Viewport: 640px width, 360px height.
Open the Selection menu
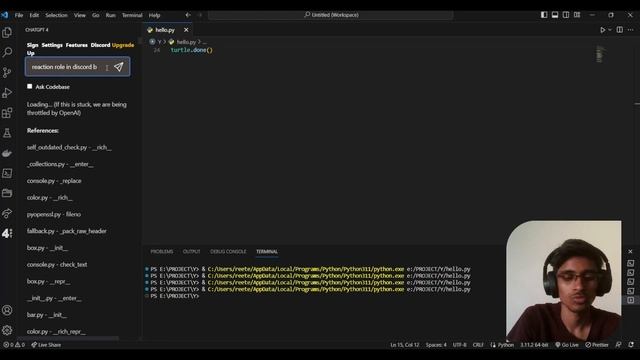[56, 15]
